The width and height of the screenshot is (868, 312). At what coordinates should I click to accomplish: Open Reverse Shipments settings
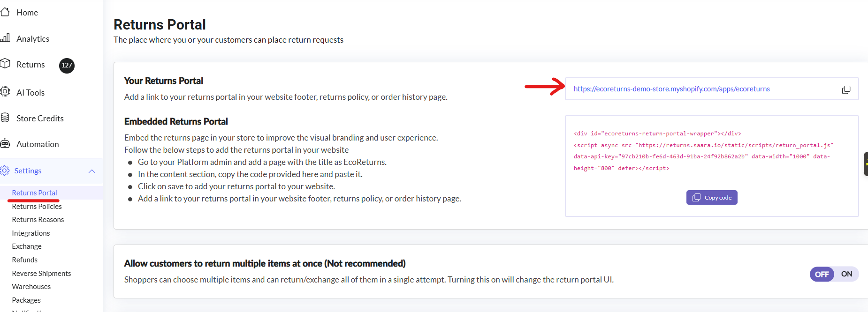[x=41, y=273]
